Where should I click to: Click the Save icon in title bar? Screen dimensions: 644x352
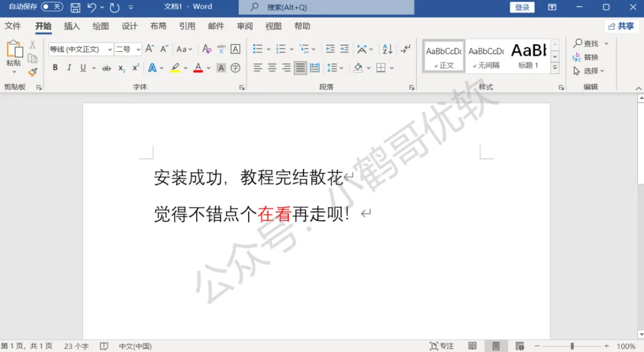point(75,7)
